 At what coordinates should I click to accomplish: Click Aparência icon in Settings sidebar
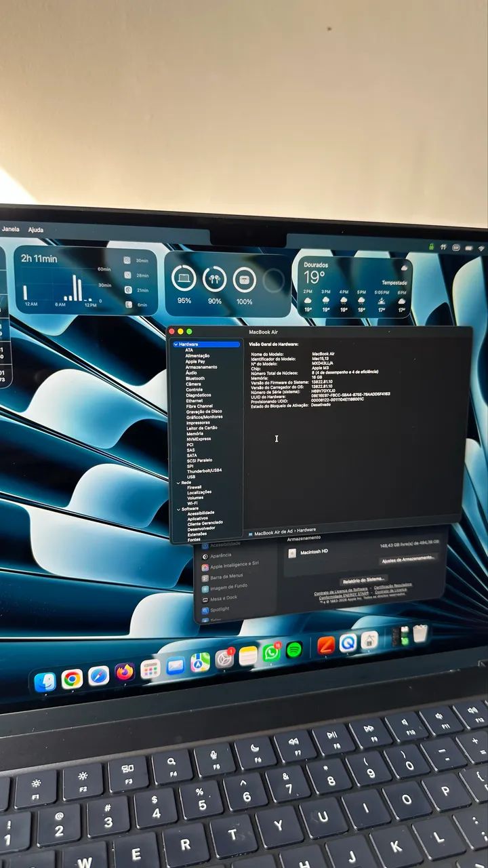[205, 557]
